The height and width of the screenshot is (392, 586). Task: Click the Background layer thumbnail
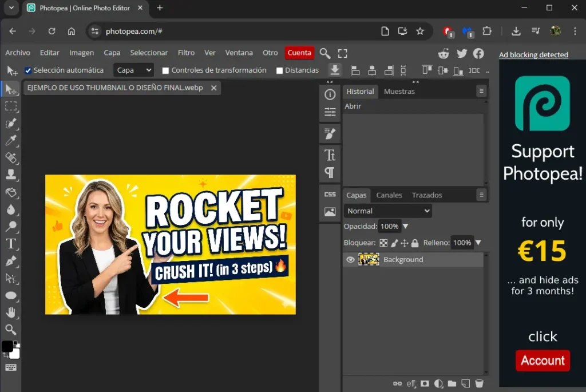click(x=369, y=260)
